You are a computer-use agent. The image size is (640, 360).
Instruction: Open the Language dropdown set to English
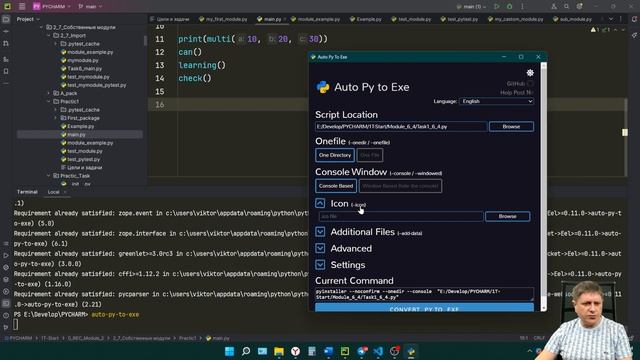496,101
